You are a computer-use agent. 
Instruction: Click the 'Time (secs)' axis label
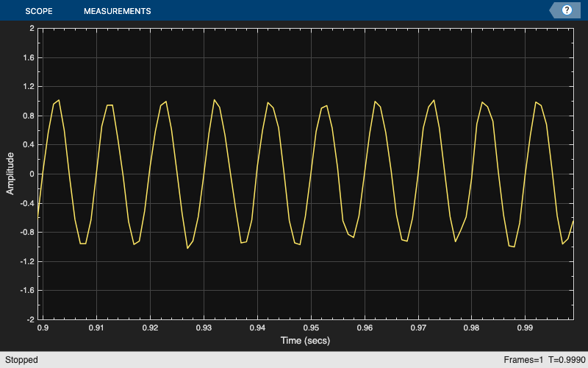click(x=305, y=341)
